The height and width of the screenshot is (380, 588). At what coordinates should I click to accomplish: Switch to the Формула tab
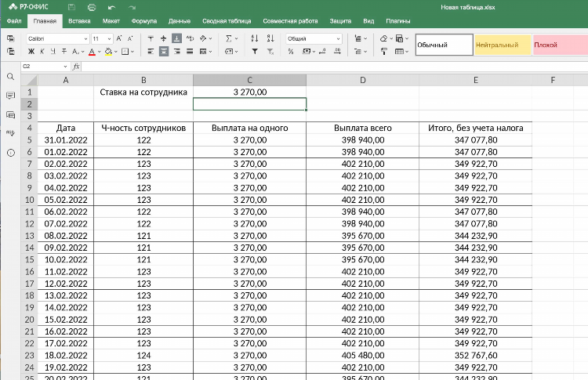point(144,21)
